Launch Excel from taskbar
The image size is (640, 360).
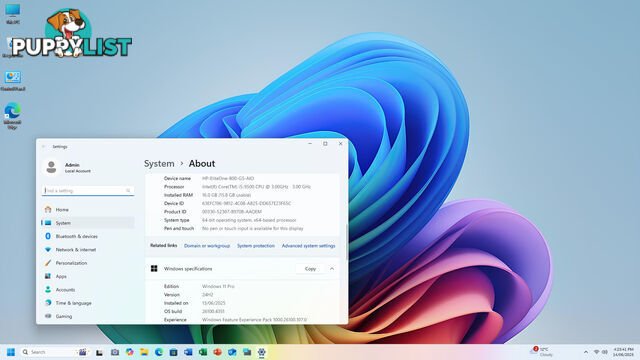coord(203,352)
